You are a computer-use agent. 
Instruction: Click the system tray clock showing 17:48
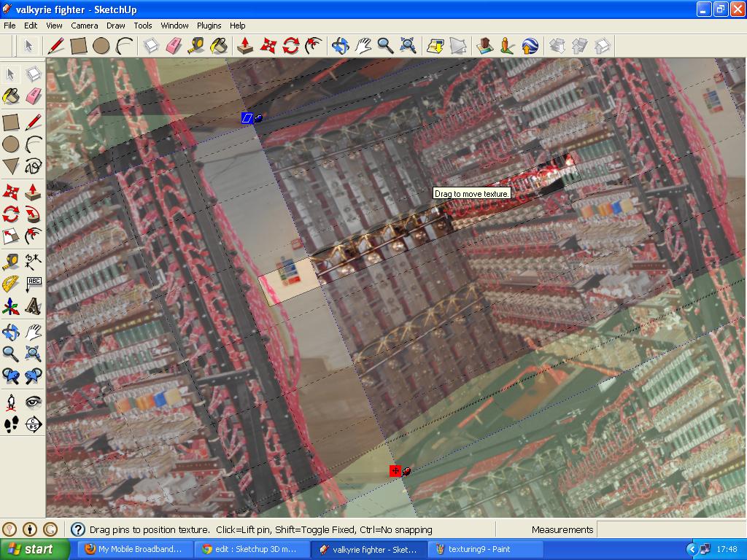pos(727,550)
